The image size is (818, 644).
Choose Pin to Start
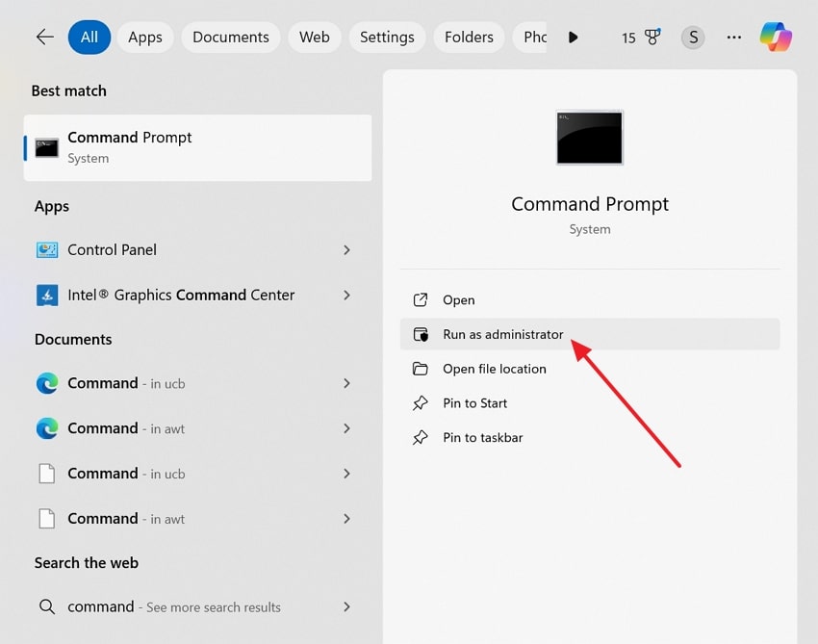pos(590,403)
